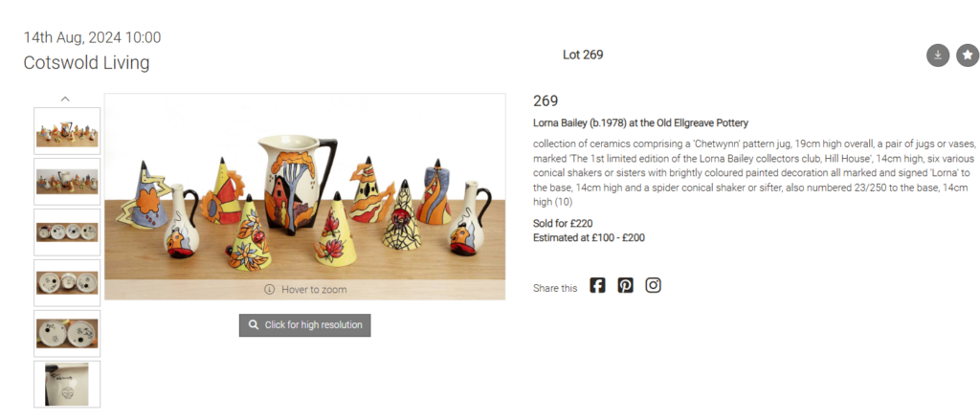The height and width of the screenshot is (420, 980).
Task: Select third thumbnail showing shaker bases
Action: pyautogui.click(x=67, y=232)
